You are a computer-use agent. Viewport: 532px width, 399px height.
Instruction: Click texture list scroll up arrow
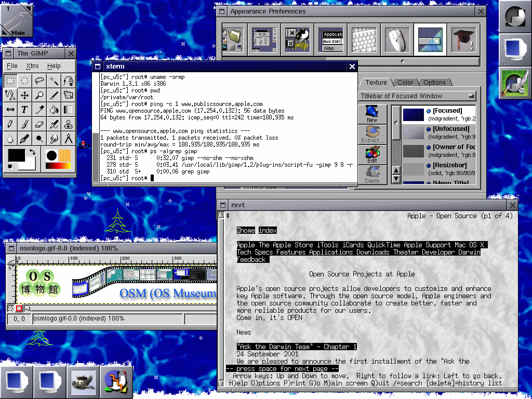[396, 170]
